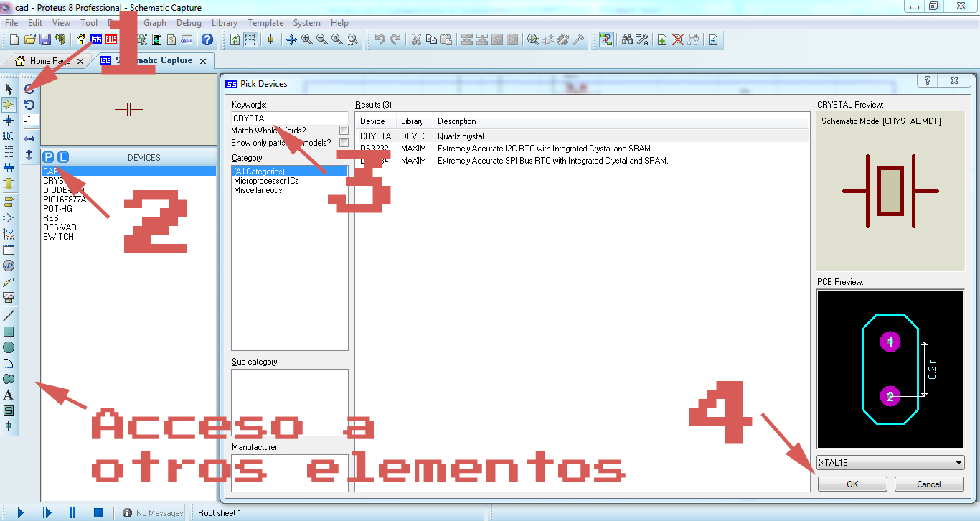Select SWITCH in DEVICES list
Screen dimensions: 980x521
tap(58, 237)
